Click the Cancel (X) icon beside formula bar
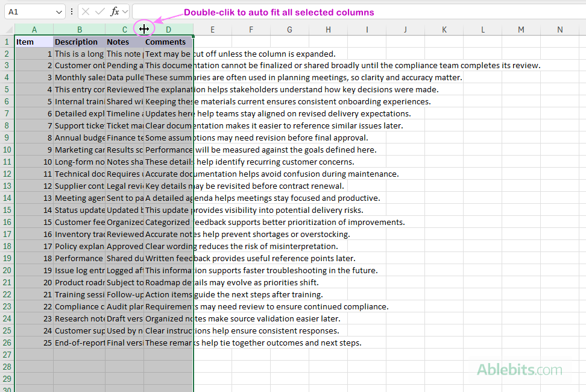This screenshot has width=586, height=392. pos(86,11)
